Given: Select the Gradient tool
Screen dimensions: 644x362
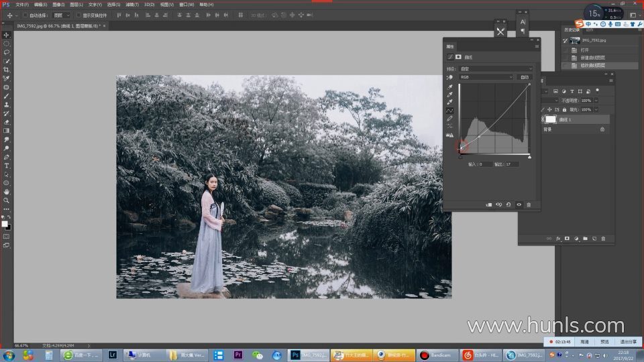Looking at the screenshot, I should 6,131.
